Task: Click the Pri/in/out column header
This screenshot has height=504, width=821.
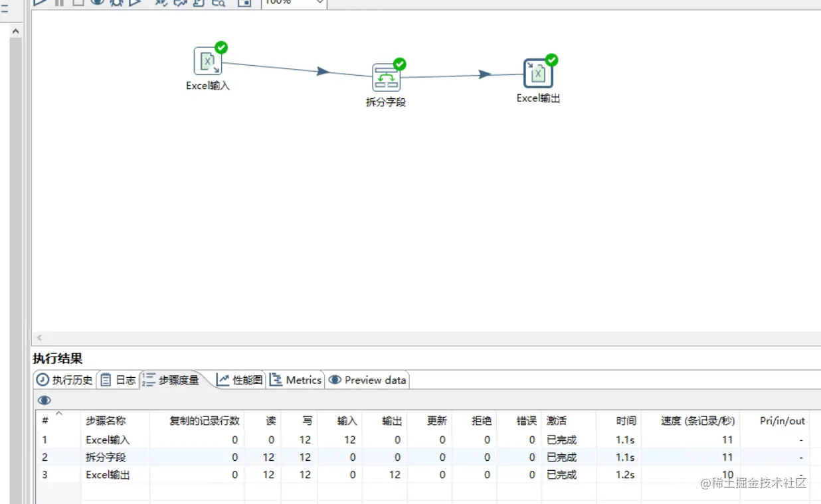Action: (x=775, y=420)
